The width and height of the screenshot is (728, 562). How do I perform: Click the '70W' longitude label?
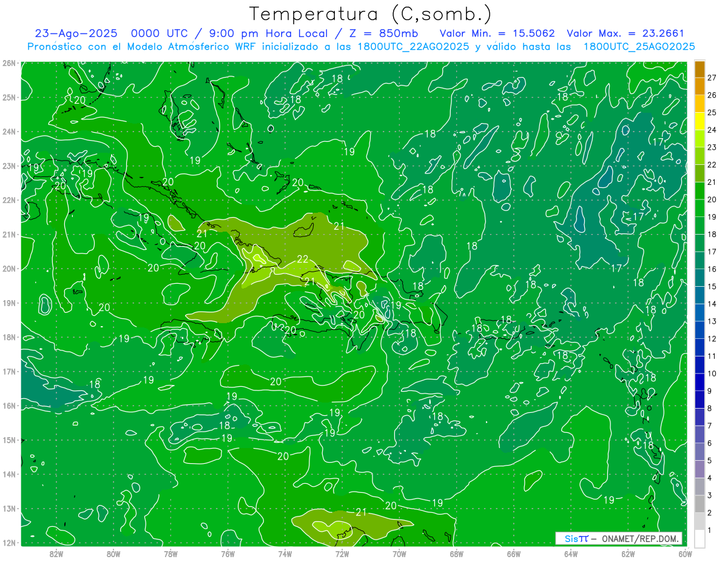coord(399,554)
